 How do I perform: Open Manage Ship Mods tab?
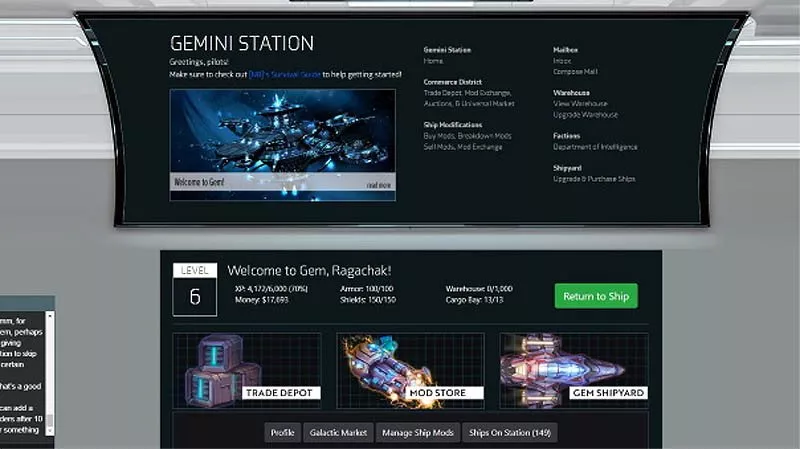418,433
